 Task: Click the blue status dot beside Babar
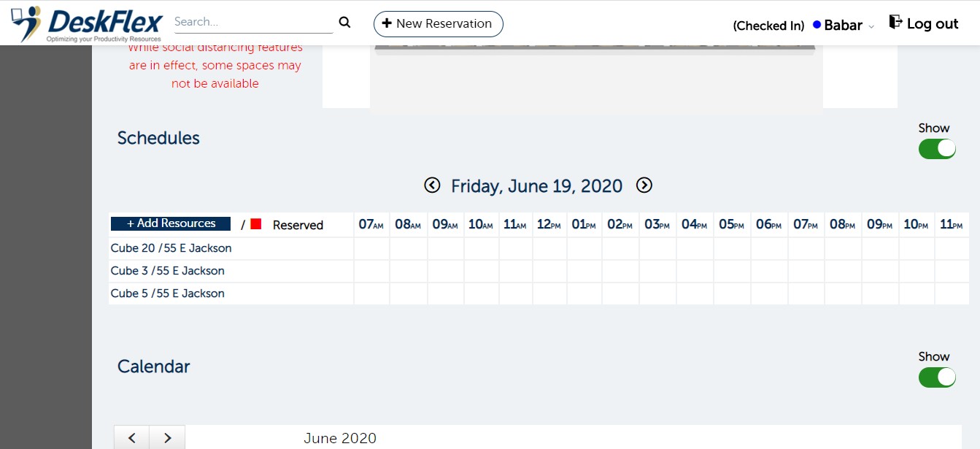point(817,26)
